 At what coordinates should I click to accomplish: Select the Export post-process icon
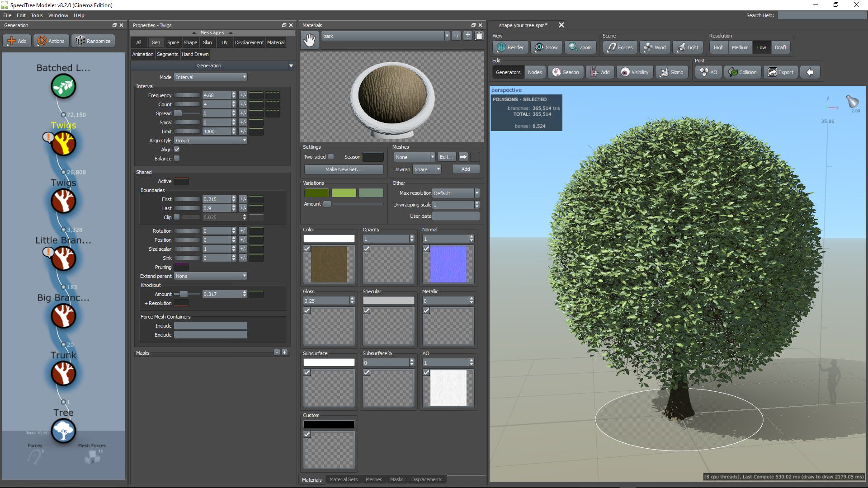(781, 72)
